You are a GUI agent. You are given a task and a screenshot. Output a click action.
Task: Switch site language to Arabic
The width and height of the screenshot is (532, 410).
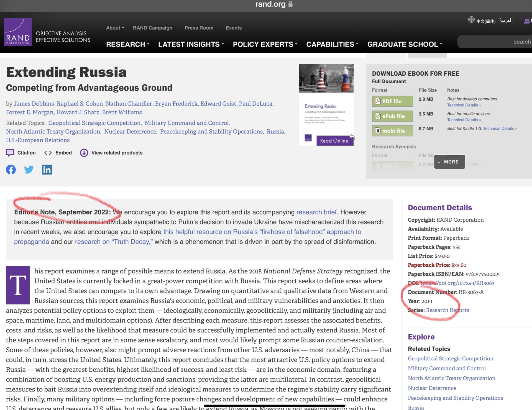(506, 20)
